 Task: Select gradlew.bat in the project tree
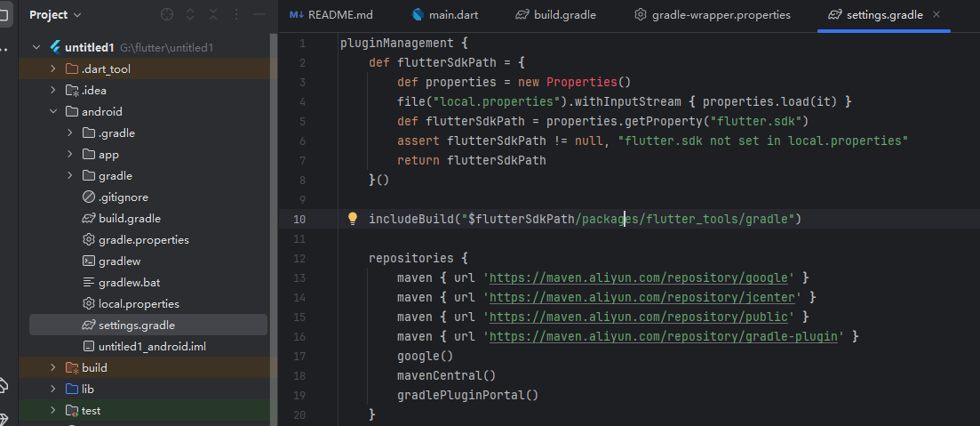130,282
